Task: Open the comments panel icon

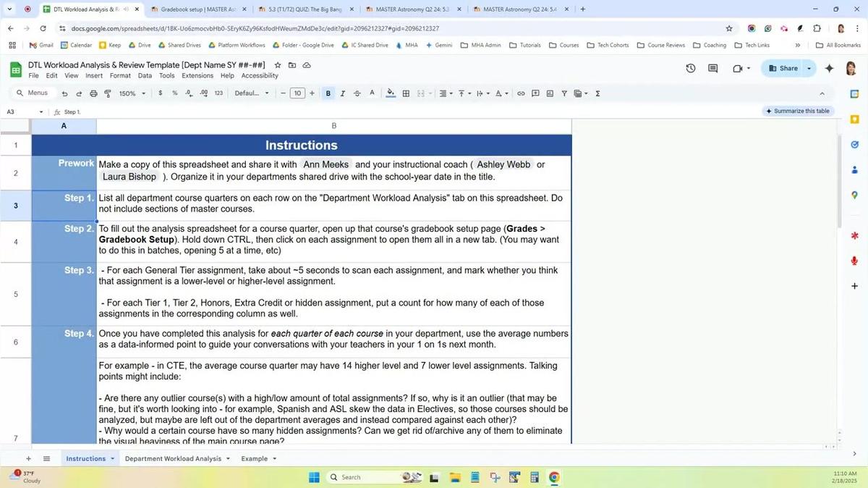Action: [712, 68]
